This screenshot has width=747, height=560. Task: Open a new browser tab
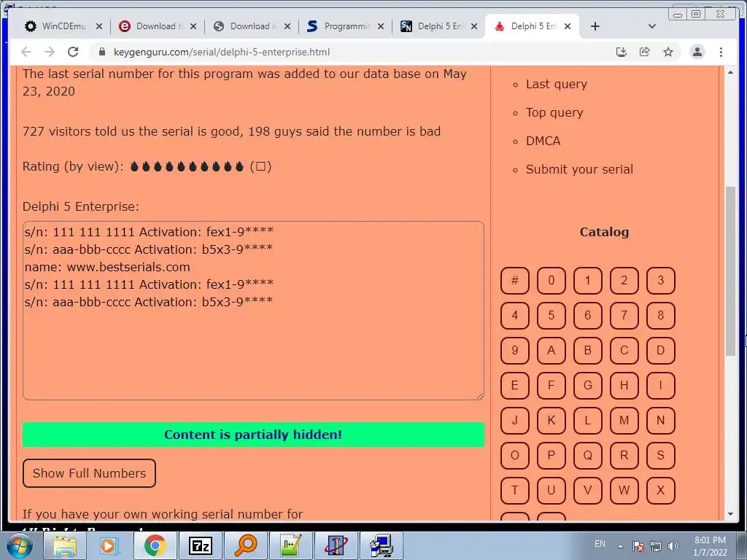coord(595,26)
